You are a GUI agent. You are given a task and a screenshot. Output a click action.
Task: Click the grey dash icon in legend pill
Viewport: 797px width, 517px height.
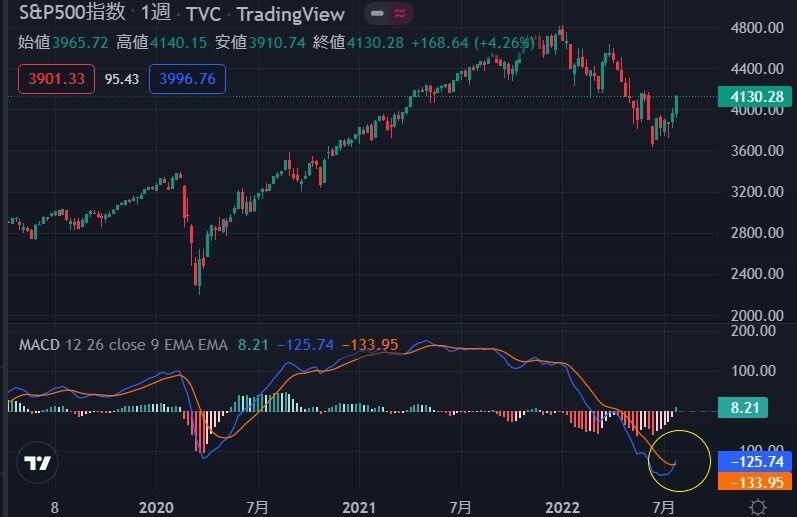[377, 14]
